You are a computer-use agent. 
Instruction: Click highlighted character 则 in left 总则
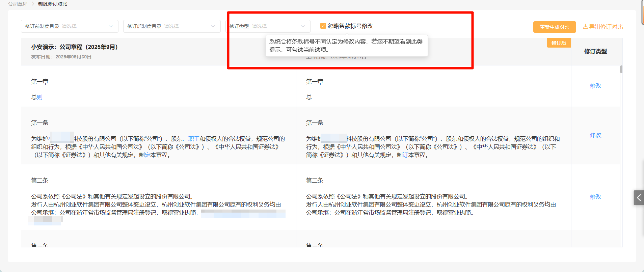(40, 98)
